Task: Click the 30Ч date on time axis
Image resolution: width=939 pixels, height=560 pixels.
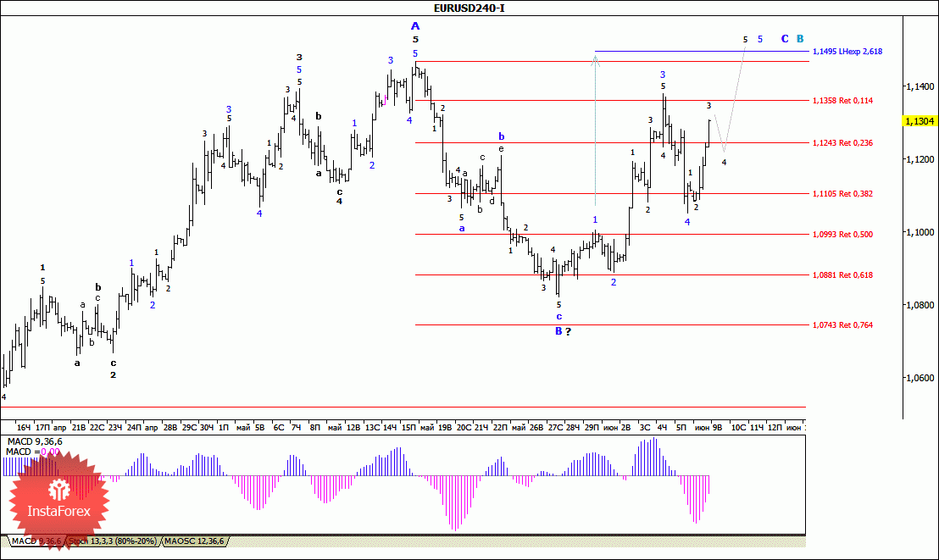Action: click(207, 428)
